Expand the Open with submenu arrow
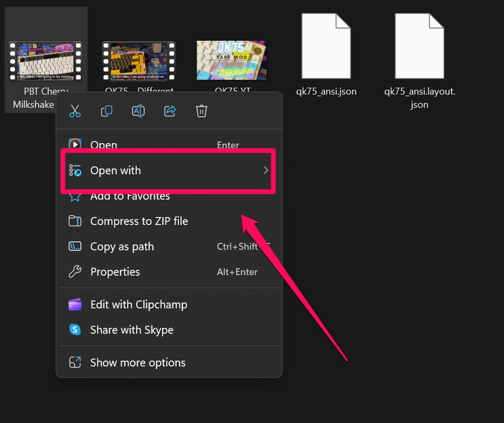This screenshot has height=423, width=504. click(x=266, y=171)
